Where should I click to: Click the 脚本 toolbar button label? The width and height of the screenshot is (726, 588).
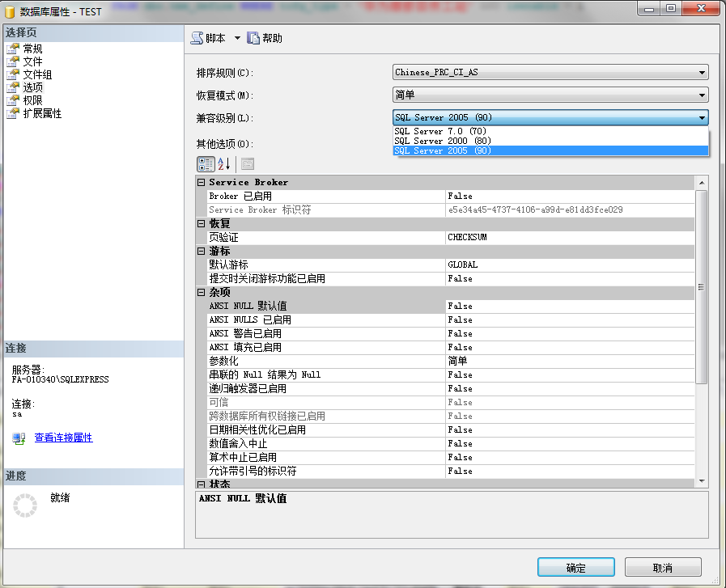click(215, 38)
